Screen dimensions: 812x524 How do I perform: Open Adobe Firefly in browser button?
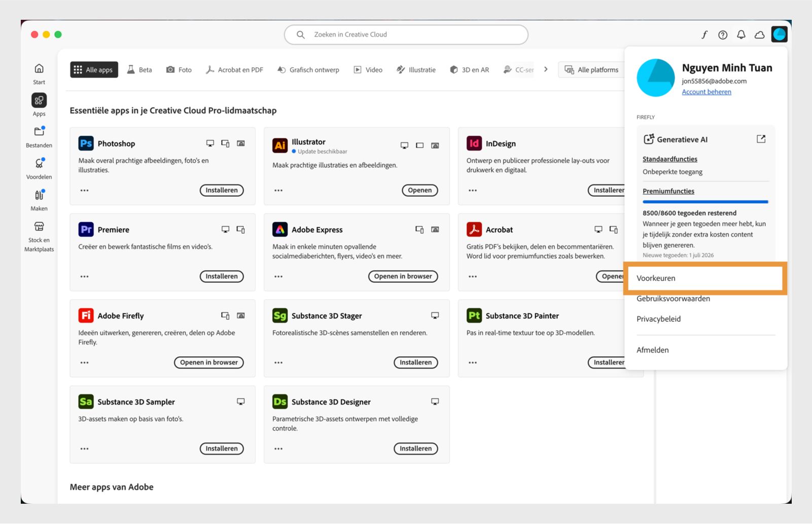click(209, 363)
